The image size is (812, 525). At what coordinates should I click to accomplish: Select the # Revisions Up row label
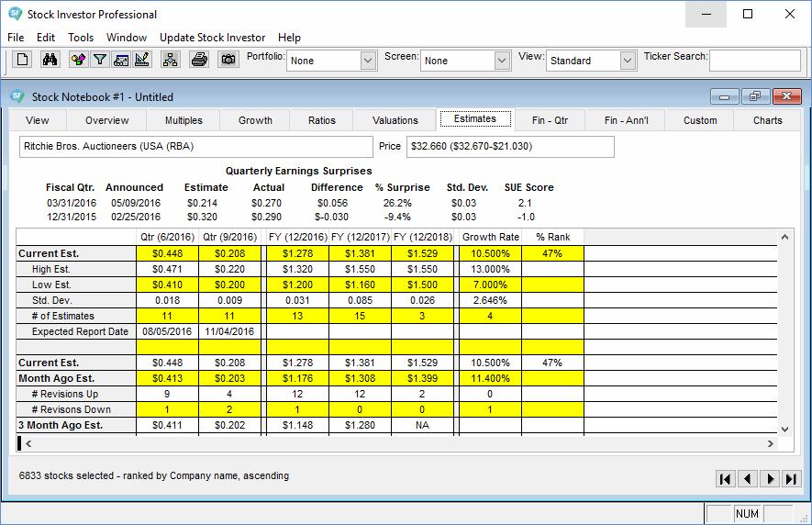pyautogui.click(x=76, y=394)
